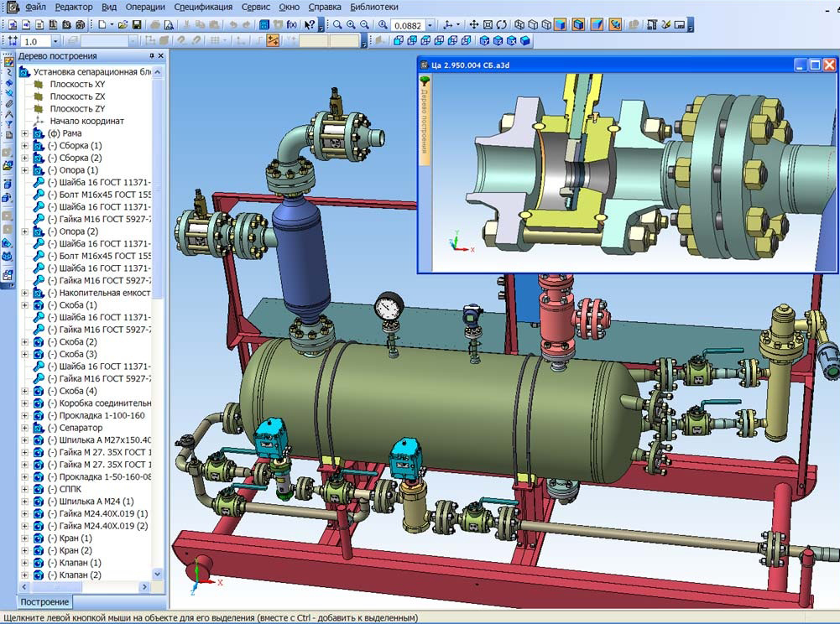Expand the (ф) Рама tree node
Image resolution: width=840 pixels, height=624 pixels.
click(24, 133)
